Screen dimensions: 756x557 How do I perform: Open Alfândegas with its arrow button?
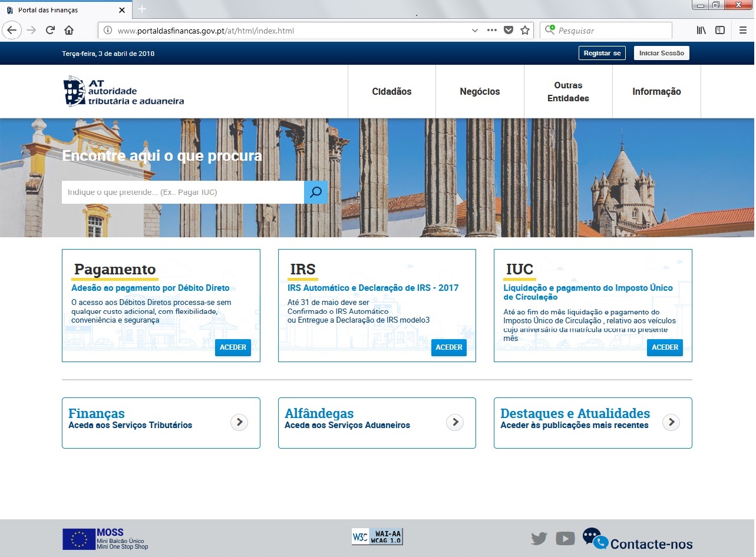[455, 422]
